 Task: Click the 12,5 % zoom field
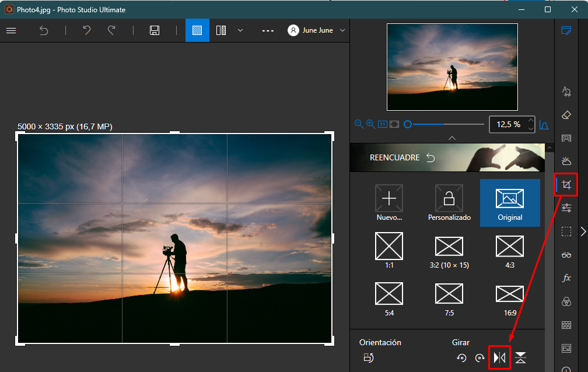508,125
